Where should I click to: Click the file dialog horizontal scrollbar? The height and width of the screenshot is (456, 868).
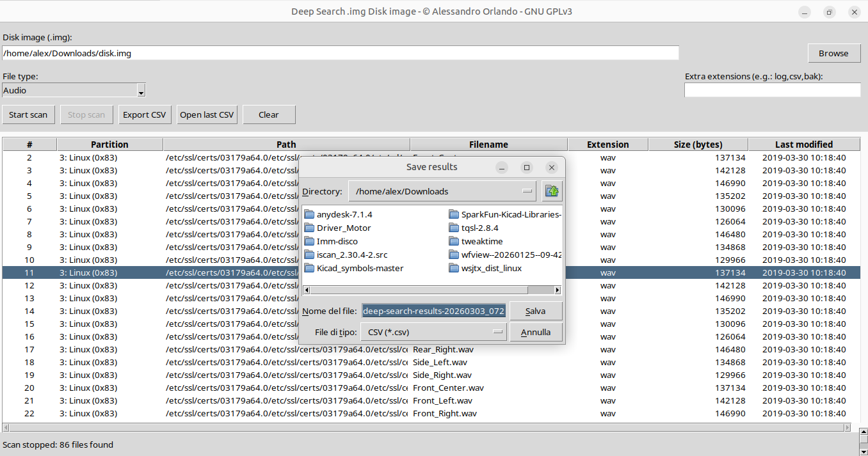click(431, 290)
